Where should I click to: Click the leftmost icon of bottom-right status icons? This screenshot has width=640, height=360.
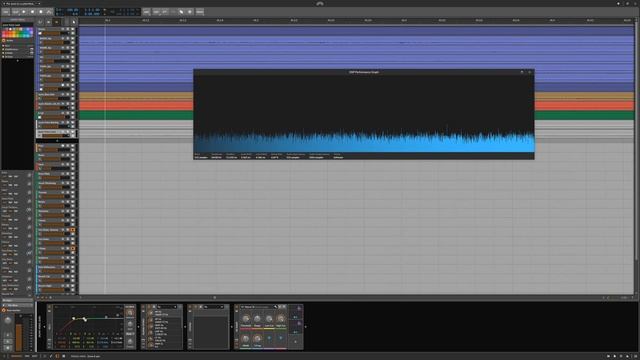tap(608, 356)
